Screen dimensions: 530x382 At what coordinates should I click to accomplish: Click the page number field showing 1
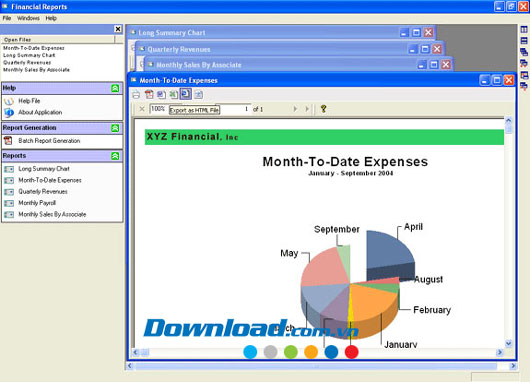[234, 109]
